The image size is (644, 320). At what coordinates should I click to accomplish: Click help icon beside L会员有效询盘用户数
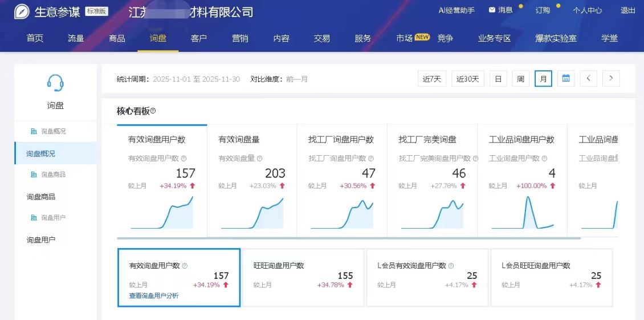point(451,266)
